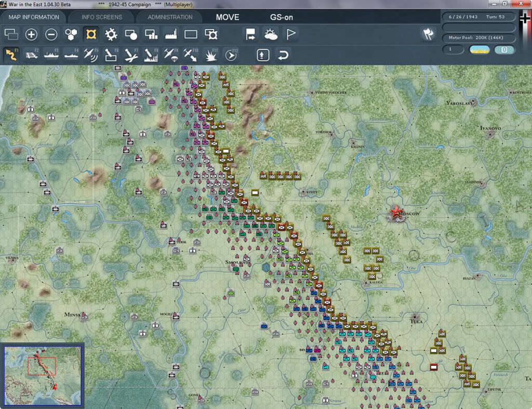This screenshot has height=409, width=532.
Task: Click the Minsk city label
Action: click(73, 314)
